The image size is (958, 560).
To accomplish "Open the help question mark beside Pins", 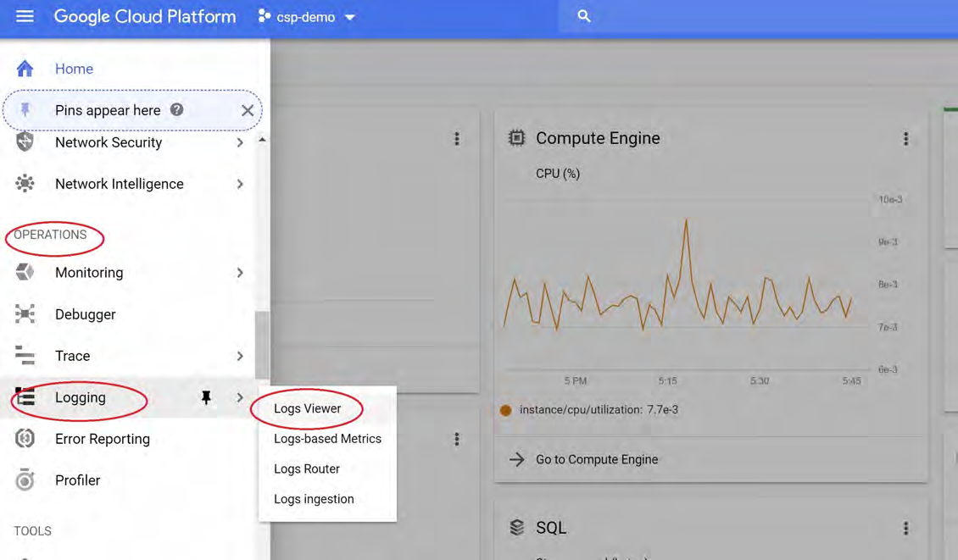I will (x=176, y=110).
